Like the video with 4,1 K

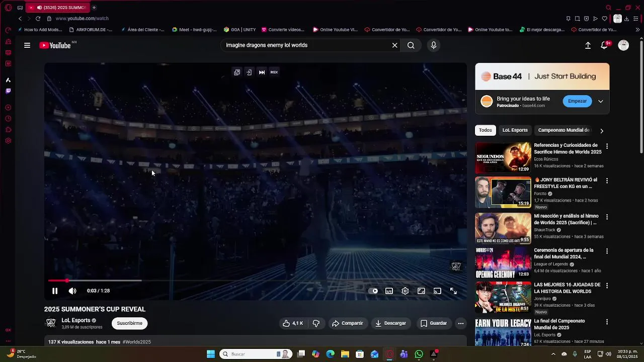pos(293,323)
